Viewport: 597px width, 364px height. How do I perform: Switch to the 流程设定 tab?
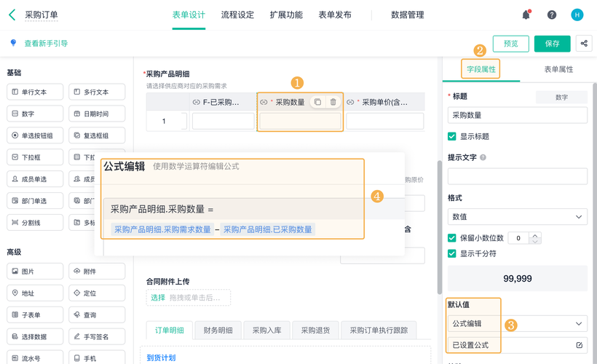coord(237,15)
